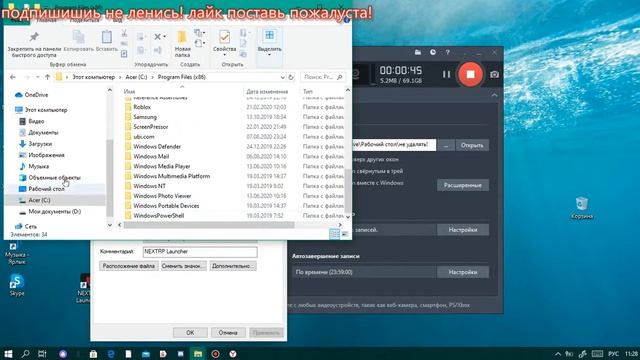Click Этот компьютер in the address breadcrumb
This screenshot has width=640, height=360.
[93, 77]
